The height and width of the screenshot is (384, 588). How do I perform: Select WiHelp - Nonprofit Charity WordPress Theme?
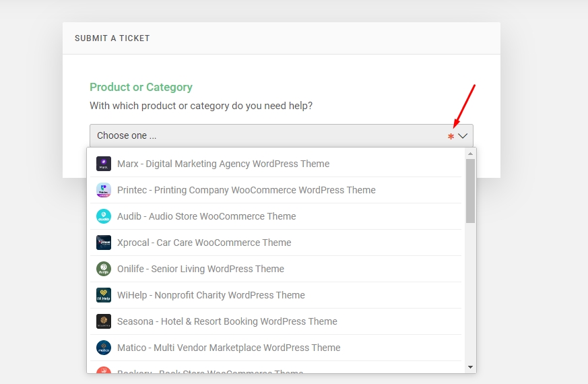click(x=211, y=295)
